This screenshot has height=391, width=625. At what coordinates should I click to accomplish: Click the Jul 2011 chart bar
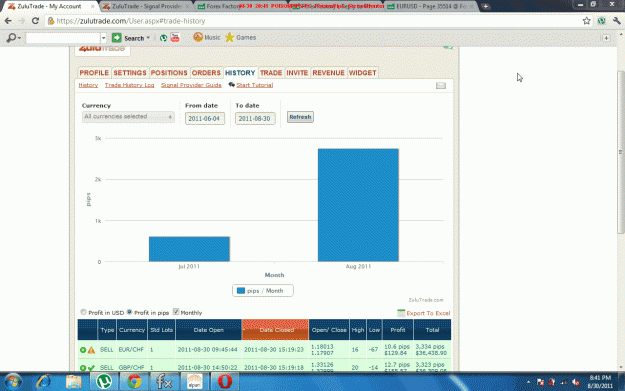[x=189, y=249]
